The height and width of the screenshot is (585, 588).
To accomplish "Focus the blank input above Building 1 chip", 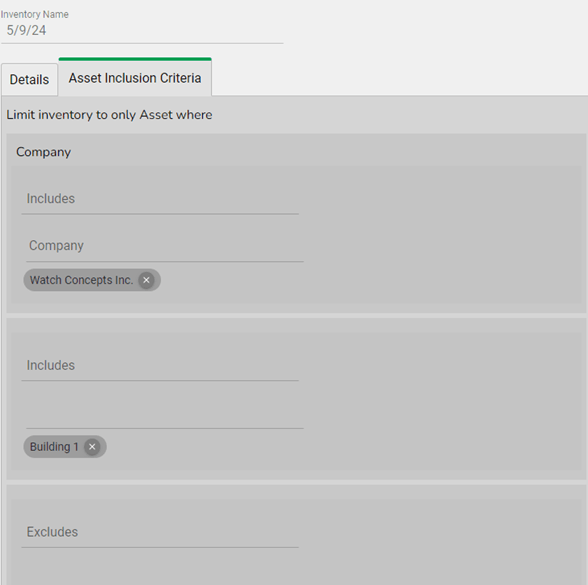I will click(x=165, y=412).
